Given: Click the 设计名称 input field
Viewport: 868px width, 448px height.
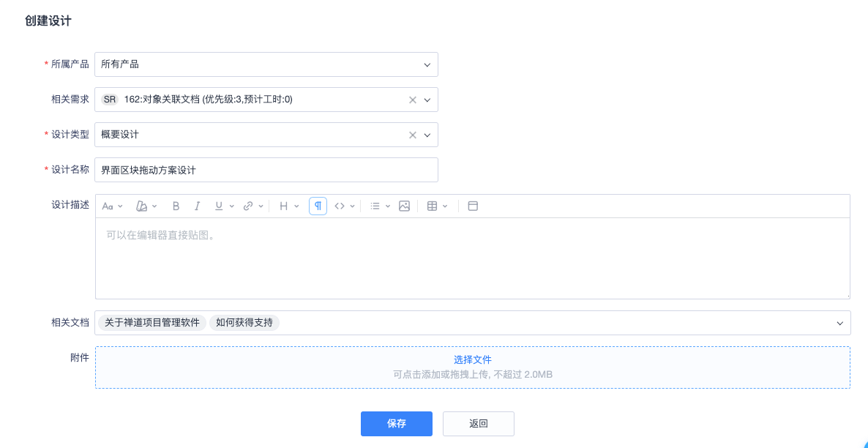Looking at the screenshot, I should [x=266, y=170].
